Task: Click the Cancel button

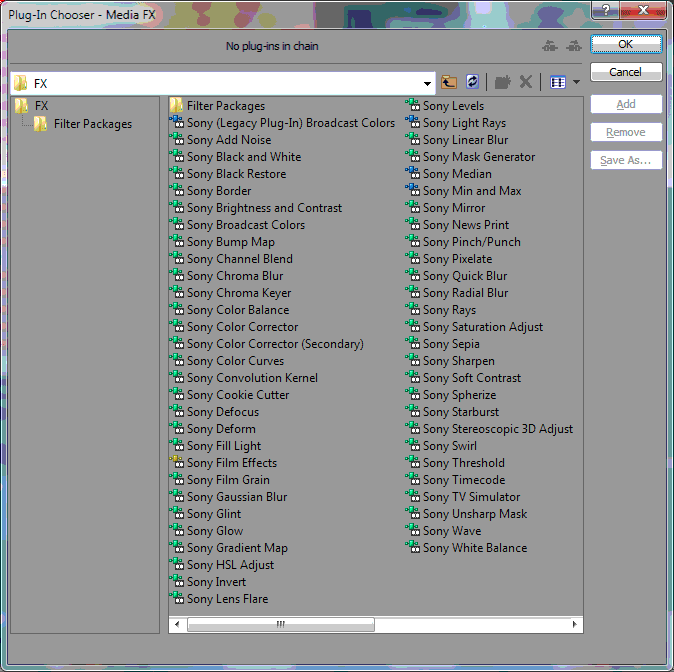Action: pos(626,72)
